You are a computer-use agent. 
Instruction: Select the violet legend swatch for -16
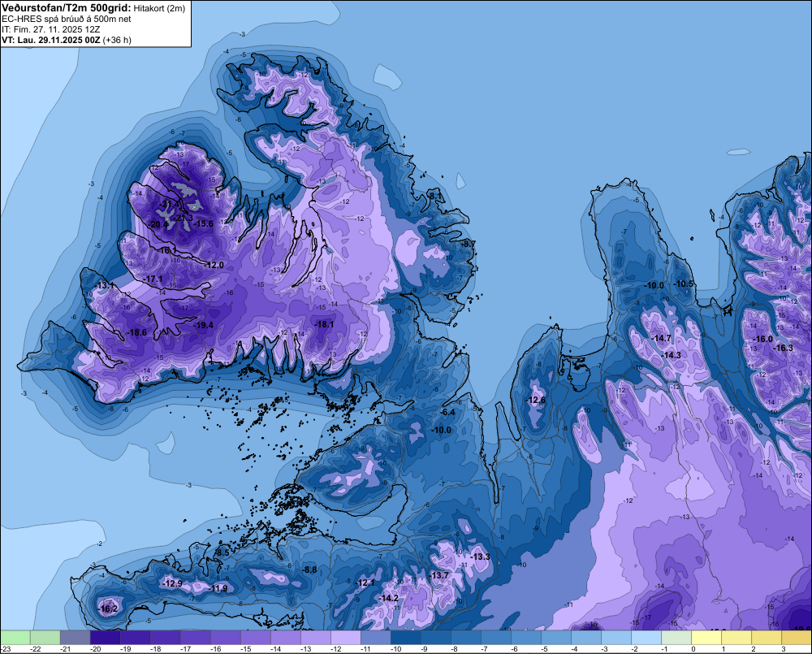click(226, 638)
